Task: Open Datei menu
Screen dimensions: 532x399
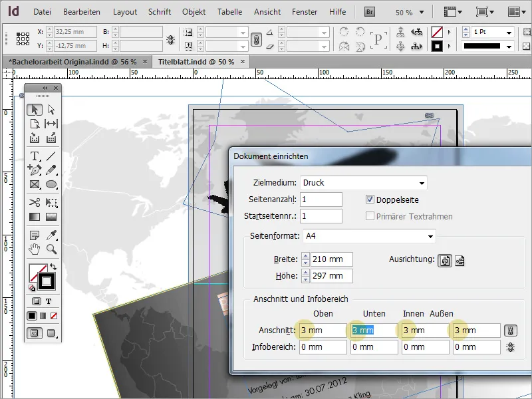Action: point(42,12)
